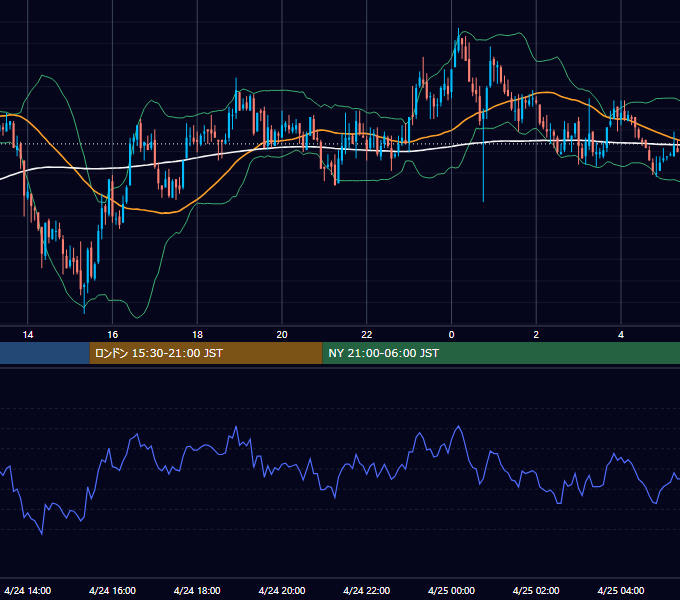The image size is (680, 600).
Task: Click the 4/24 20:00 label on oscillator axis
Action: click(282, 590)
